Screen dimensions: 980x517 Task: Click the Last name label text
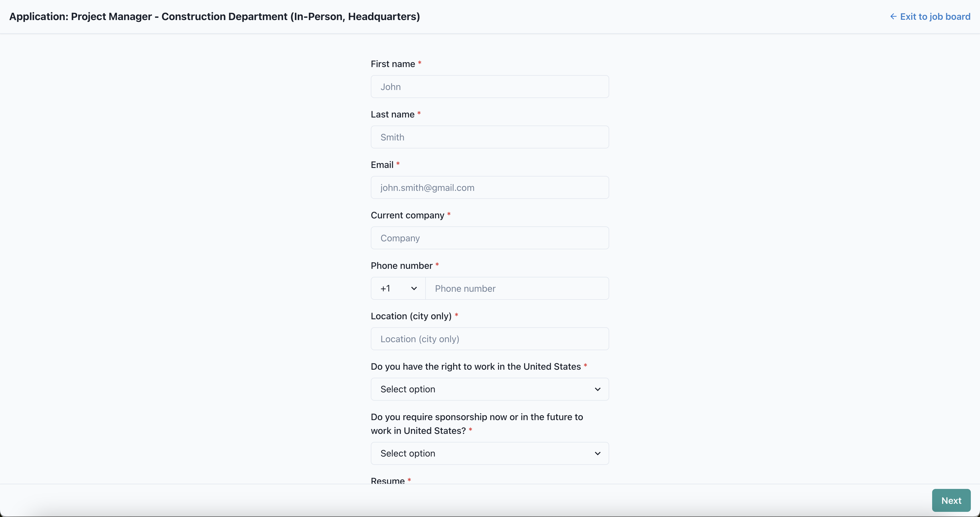[392, 115]
